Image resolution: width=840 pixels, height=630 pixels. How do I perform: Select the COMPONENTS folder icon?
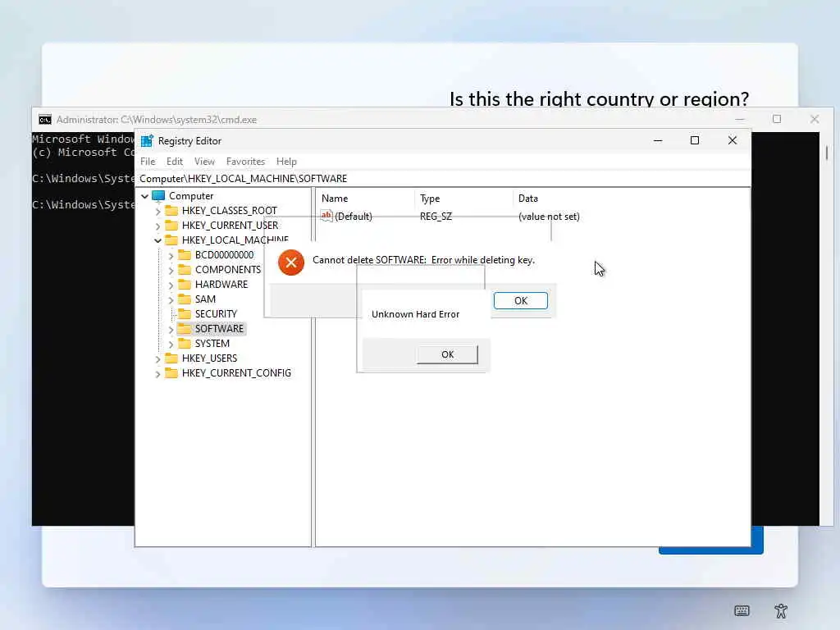click(185, 269)
